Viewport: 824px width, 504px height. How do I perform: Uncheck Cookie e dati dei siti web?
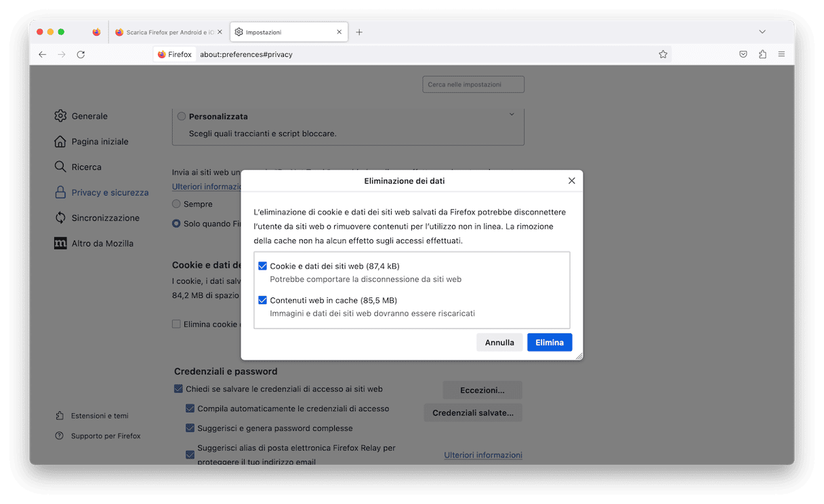(x=262, y=266)
